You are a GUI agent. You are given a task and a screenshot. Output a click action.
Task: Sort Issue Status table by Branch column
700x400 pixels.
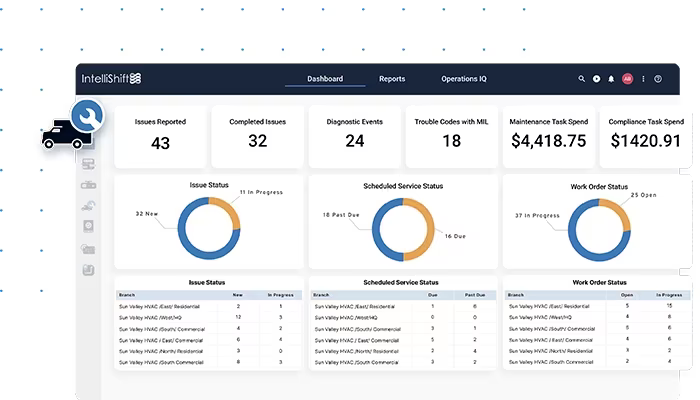(x=127, y=295)
